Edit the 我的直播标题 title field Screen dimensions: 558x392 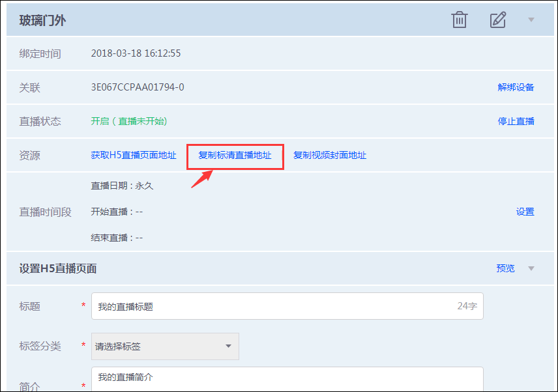[x=261, y=306]
